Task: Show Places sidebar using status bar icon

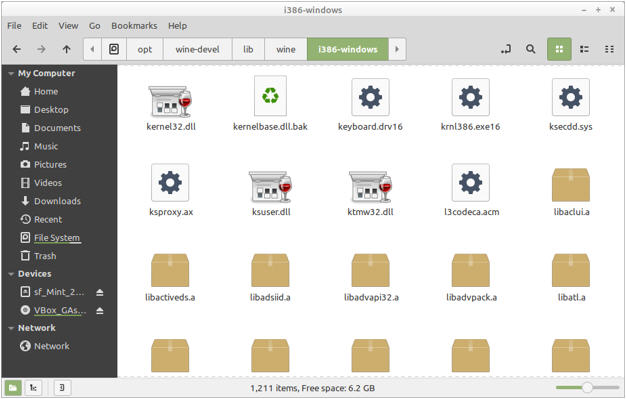Action: click(13, 387)
